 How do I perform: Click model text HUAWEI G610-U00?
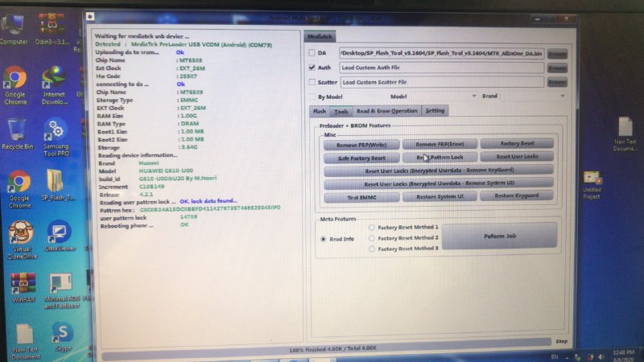[x=166, y=171]
